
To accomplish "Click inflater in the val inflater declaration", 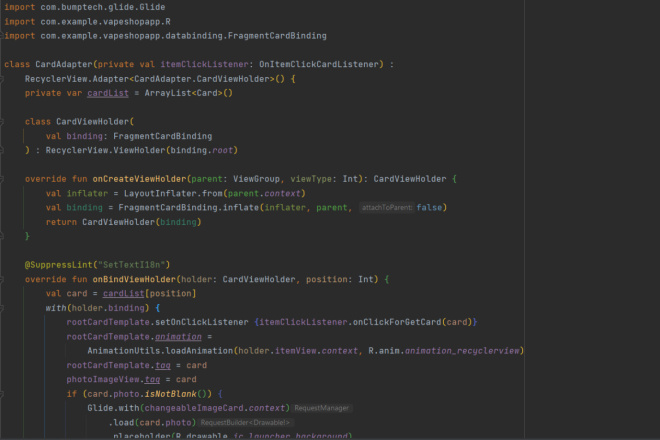I will coord(87,193).
